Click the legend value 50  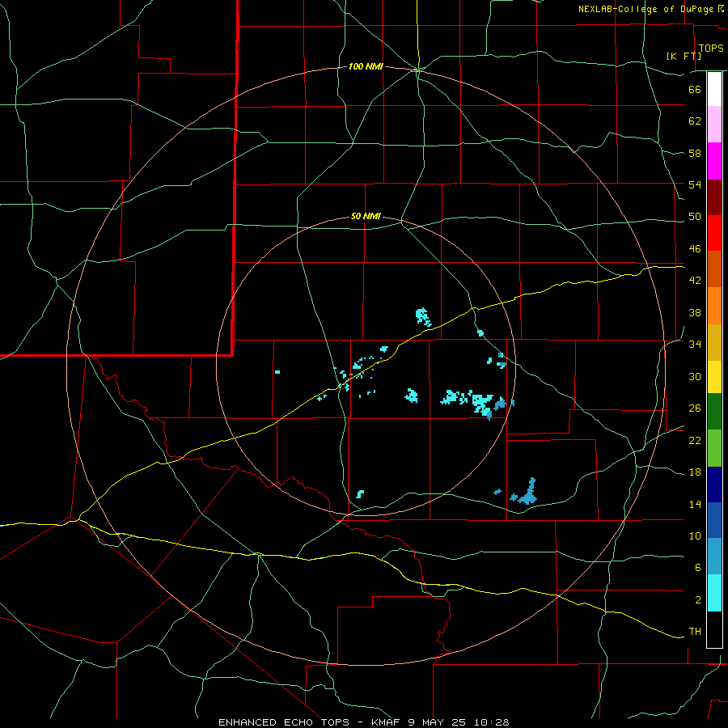point(695,217)
